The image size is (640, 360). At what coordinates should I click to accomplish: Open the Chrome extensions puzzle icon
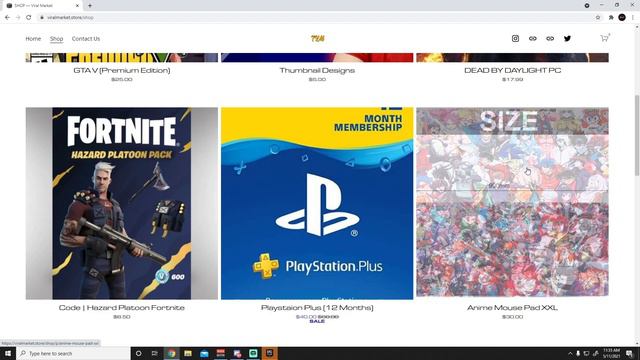611,17
